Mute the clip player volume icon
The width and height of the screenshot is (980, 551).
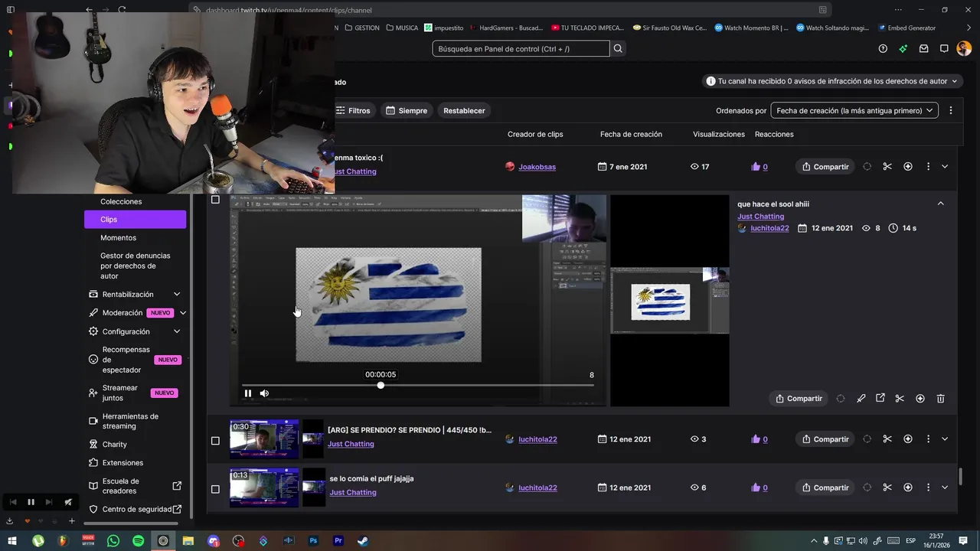pos(264,393)
